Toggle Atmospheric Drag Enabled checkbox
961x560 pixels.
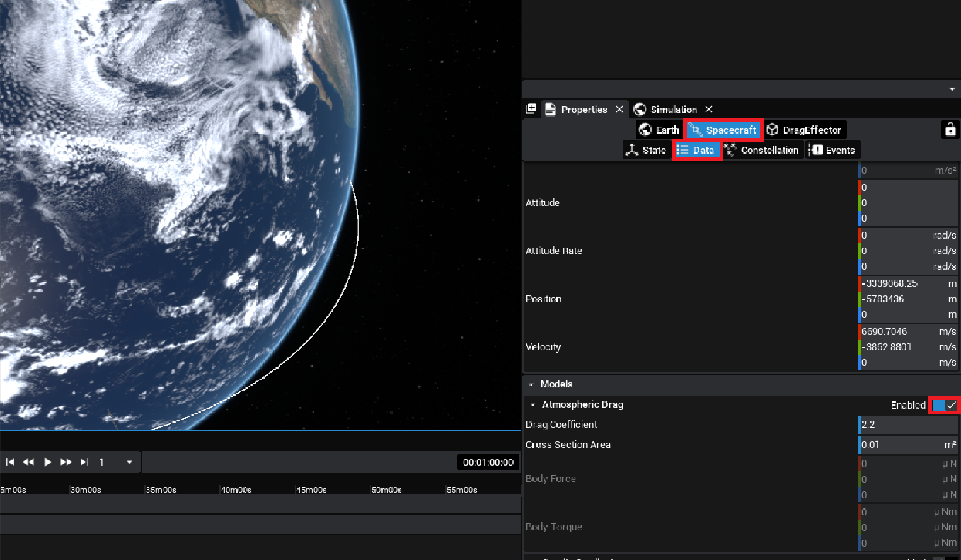pos(944,405)
